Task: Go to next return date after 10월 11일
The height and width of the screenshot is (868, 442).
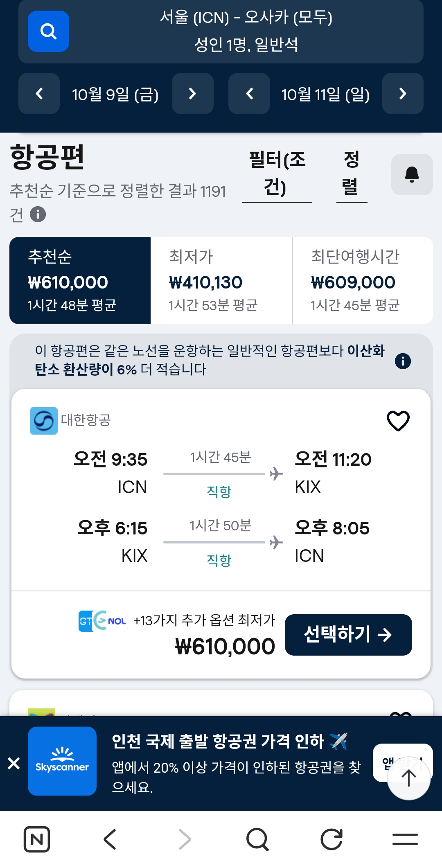Action: pos(403,94)
